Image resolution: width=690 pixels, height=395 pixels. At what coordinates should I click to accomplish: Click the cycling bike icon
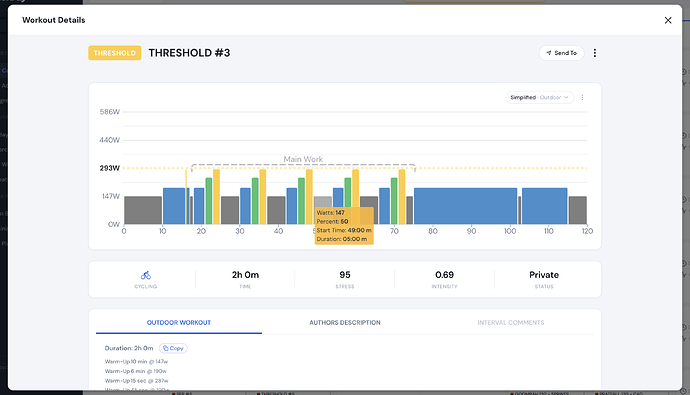(146, 275)
